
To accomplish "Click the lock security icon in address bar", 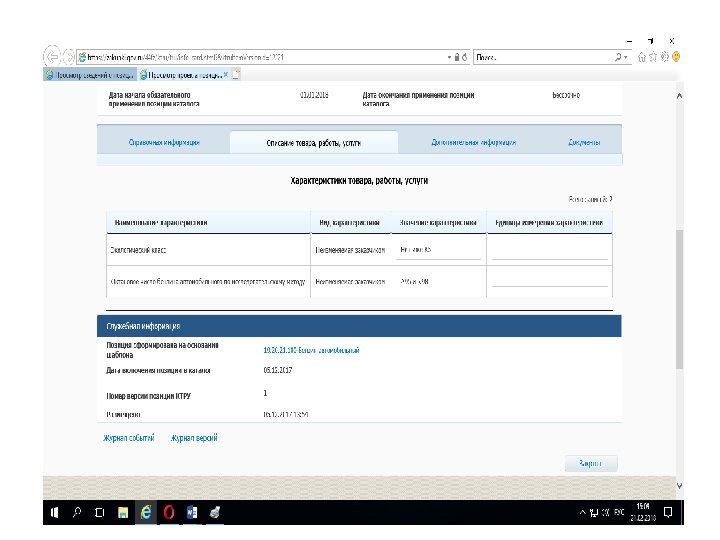I will (x=457, y=57).
